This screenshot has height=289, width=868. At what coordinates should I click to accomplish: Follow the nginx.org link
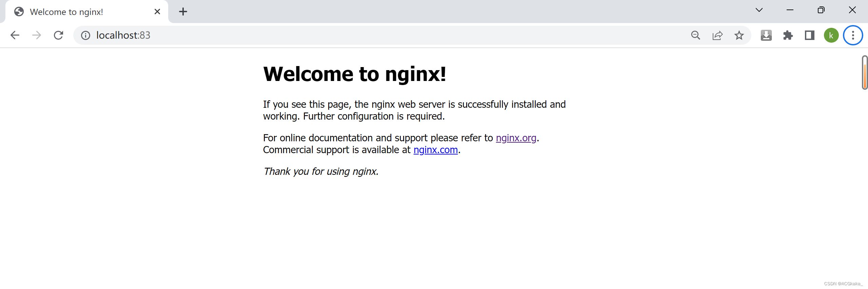pos(516,138)
